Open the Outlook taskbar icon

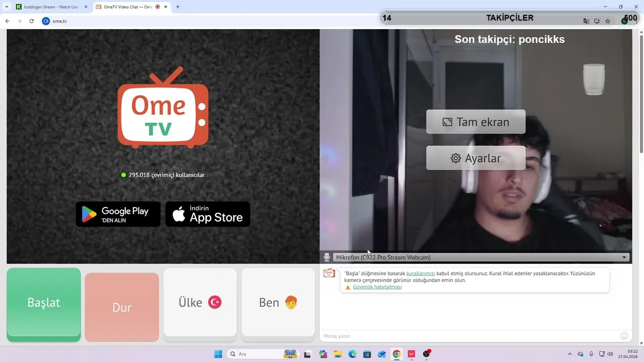(x=382, y=354)
